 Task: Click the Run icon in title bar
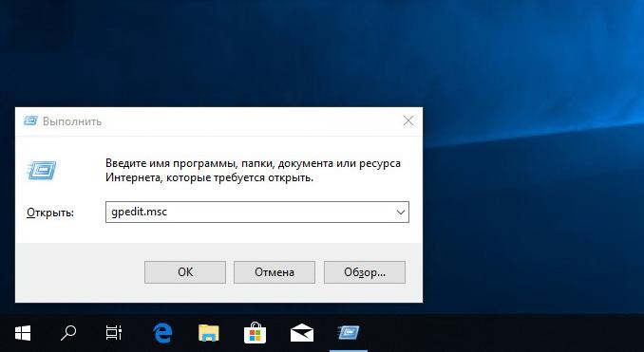30,121
